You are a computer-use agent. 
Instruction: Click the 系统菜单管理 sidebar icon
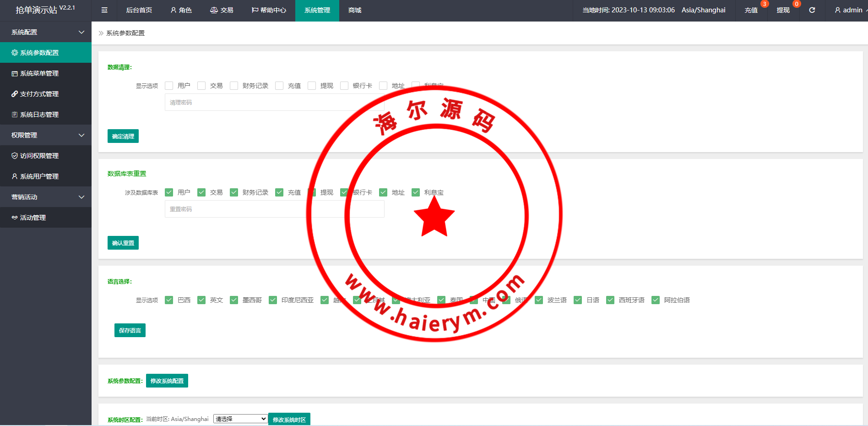point(15,73)
